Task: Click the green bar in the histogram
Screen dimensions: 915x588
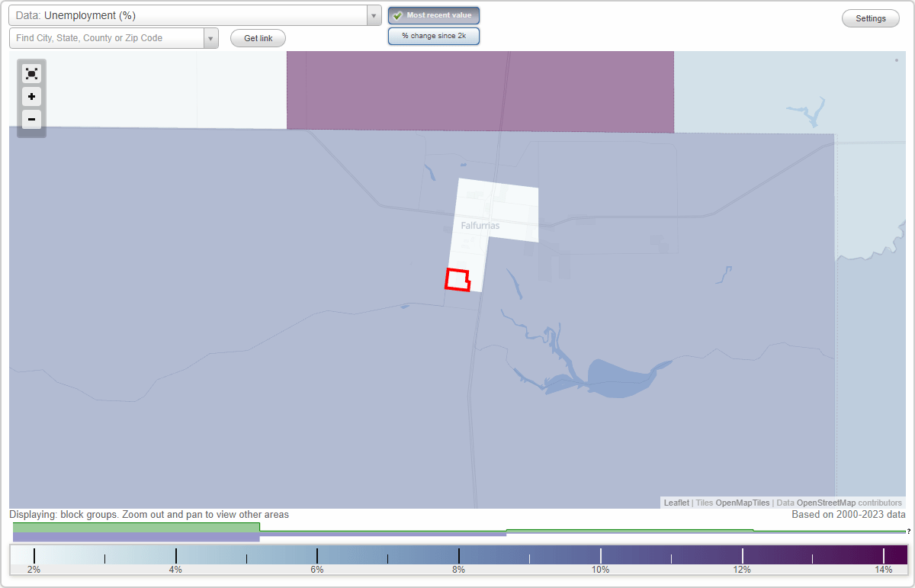Action: [136, 527]
